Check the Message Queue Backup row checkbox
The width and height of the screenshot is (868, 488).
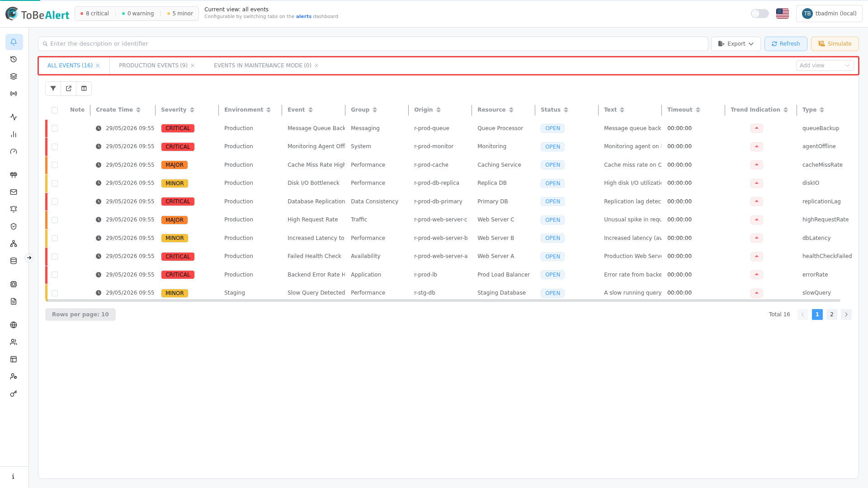(55, 128)
